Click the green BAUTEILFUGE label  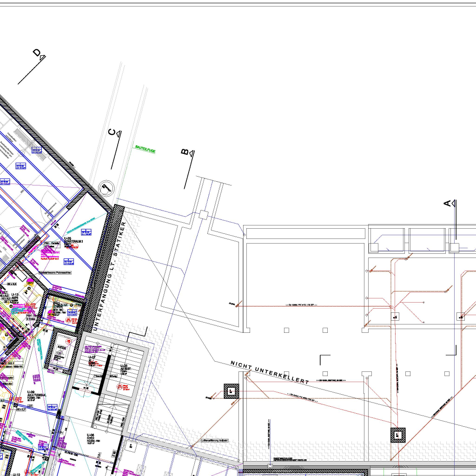(145, 148)
